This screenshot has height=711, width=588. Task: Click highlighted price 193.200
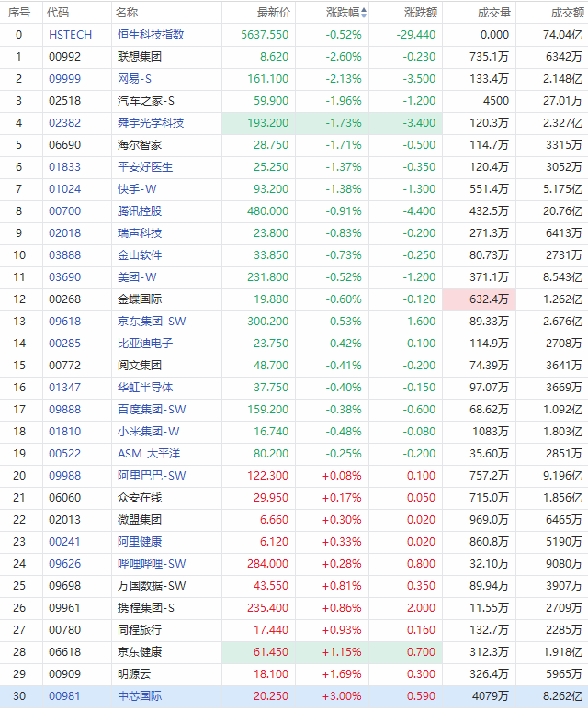point(268,123)
